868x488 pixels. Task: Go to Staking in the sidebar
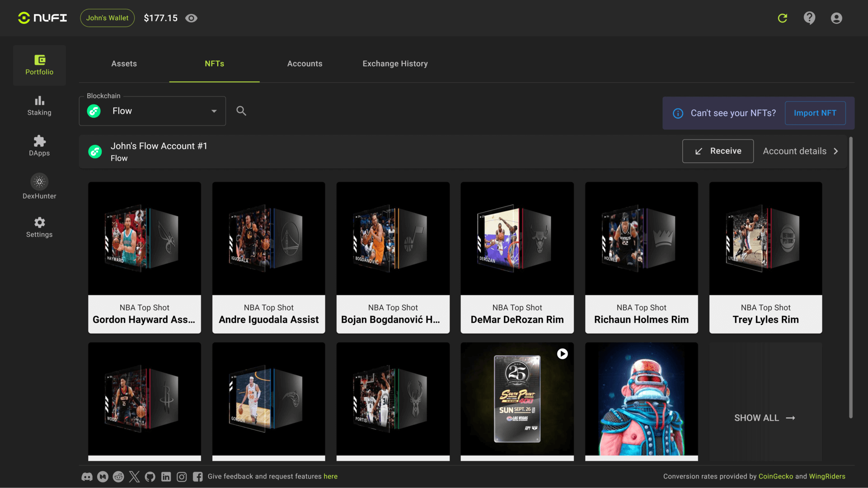point(39,106)
